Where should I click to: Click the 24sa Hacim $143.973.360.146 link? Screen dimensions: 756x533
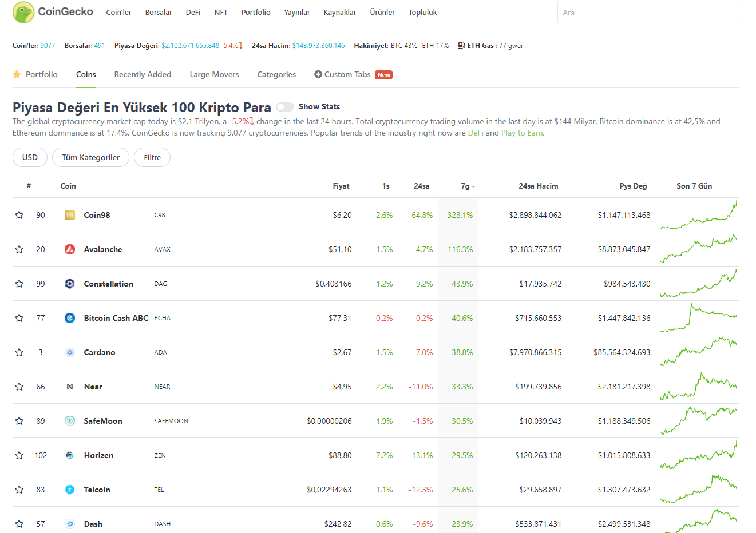pyautogui.click(x=319, y=46)
